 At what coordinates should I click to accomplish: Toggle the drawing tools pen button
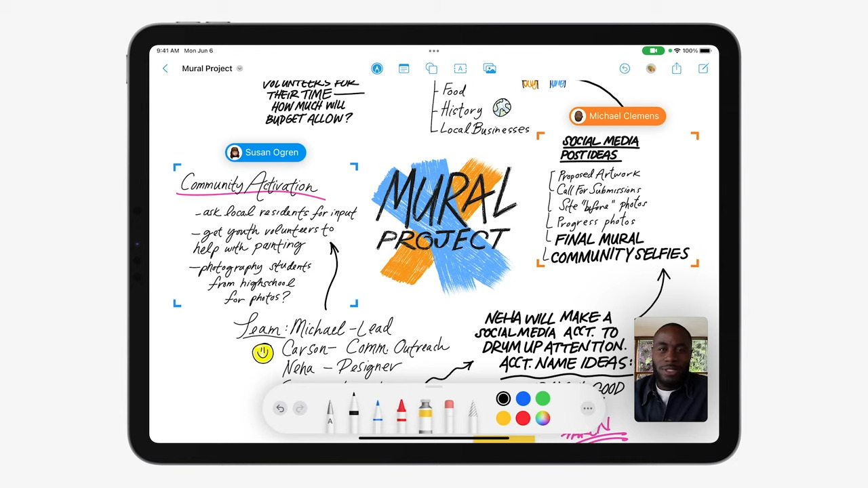pos(377,68)
